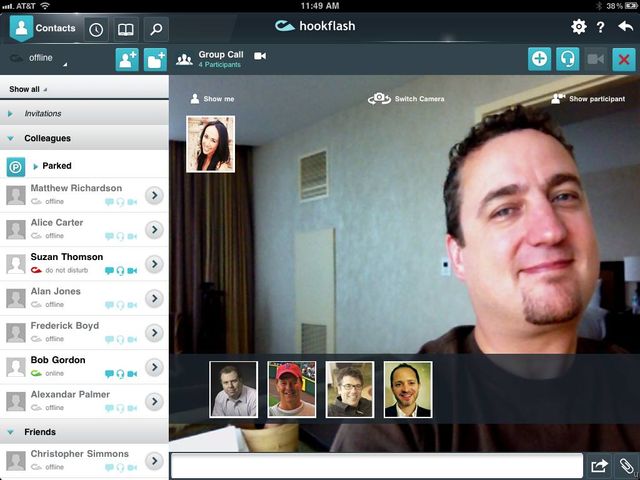
Task: Click the add new contact icon
Action: [x=127, y=59]
